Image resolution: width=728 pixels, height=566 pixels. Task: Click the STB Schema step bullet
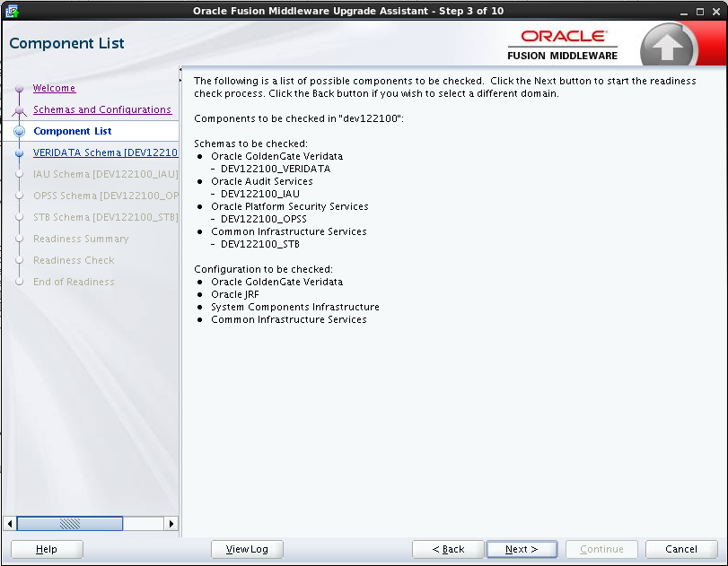click(19, 217)
